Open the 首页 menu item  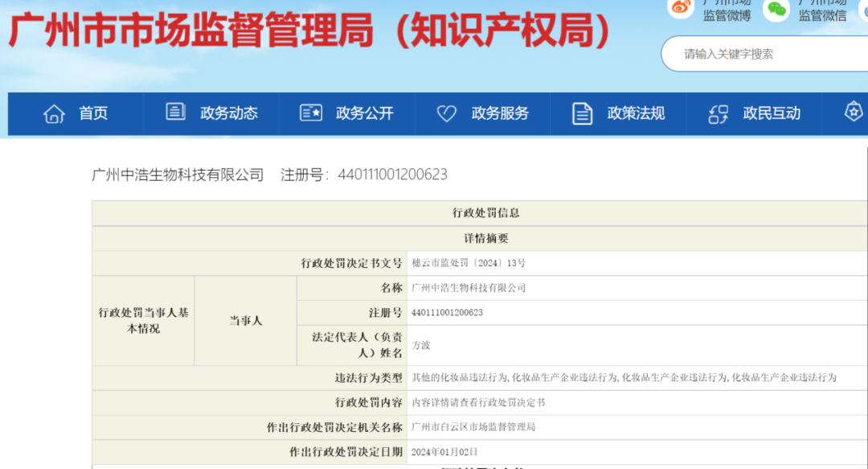tap(93, 113)
